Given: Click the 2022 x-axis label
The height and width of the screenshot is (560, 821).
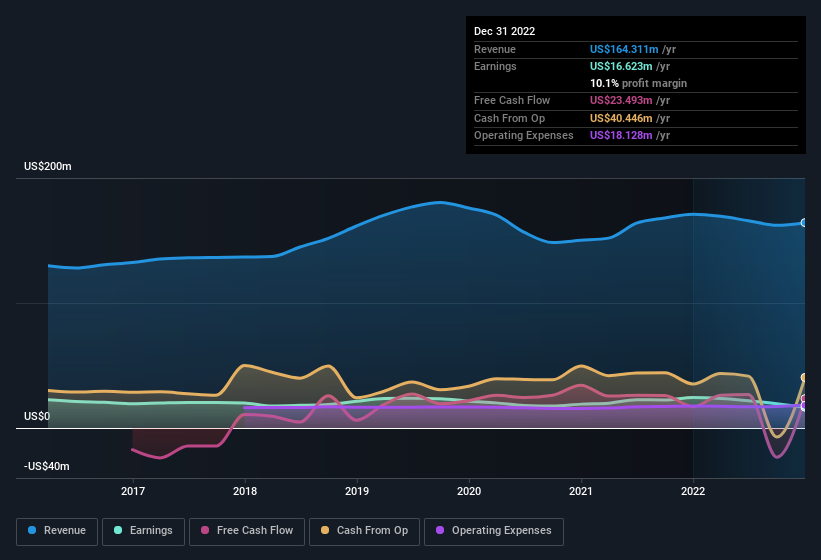Looking at the screenshot, I should tap(693, 491).
